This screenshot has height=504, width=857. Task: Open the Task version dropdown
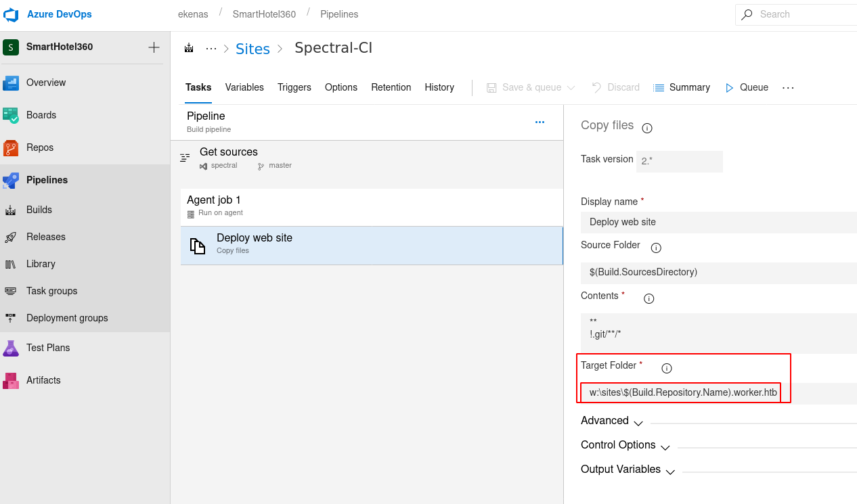(x=679, y=162)
